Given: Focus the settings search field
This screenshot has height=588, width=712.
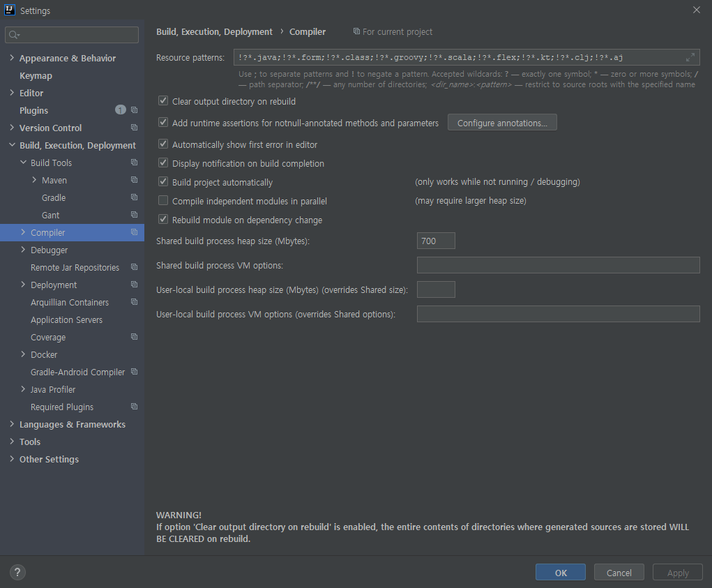Looking at the screenshot, I should [72, 35].
